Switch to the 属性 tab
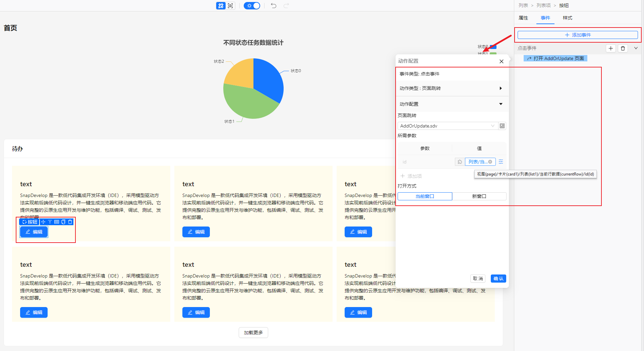 coord(523,18)
